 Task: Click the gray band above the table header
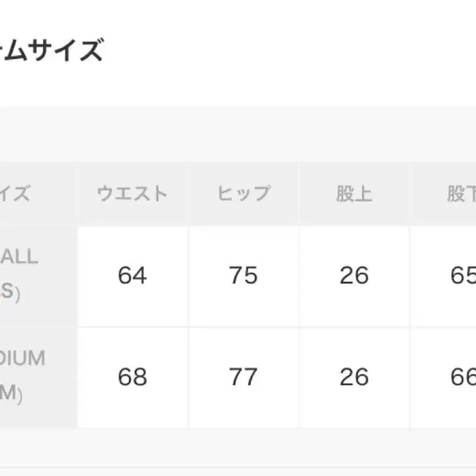pyautogui.click(x=237, y=135)
